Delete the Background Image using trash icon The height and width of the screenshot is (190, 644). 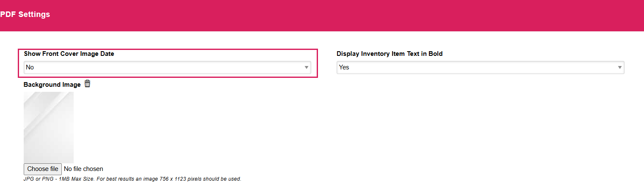tap(87, 84)
